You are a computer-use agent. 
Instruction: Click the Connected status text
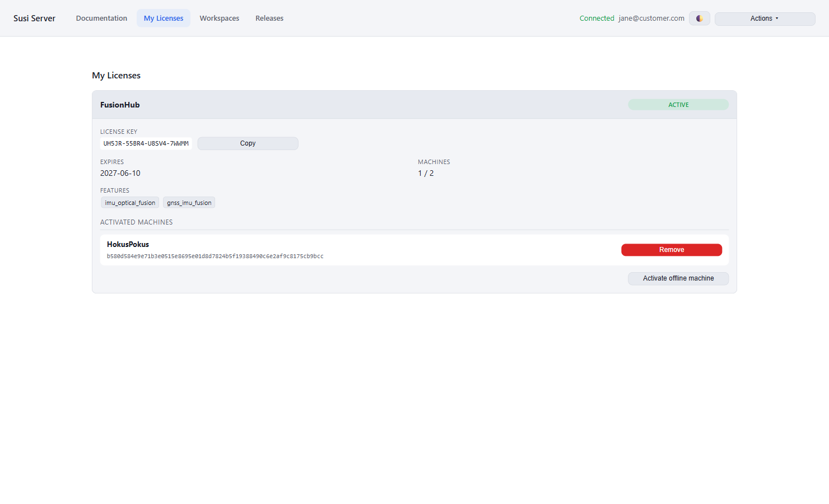click(x=597, y=18)
